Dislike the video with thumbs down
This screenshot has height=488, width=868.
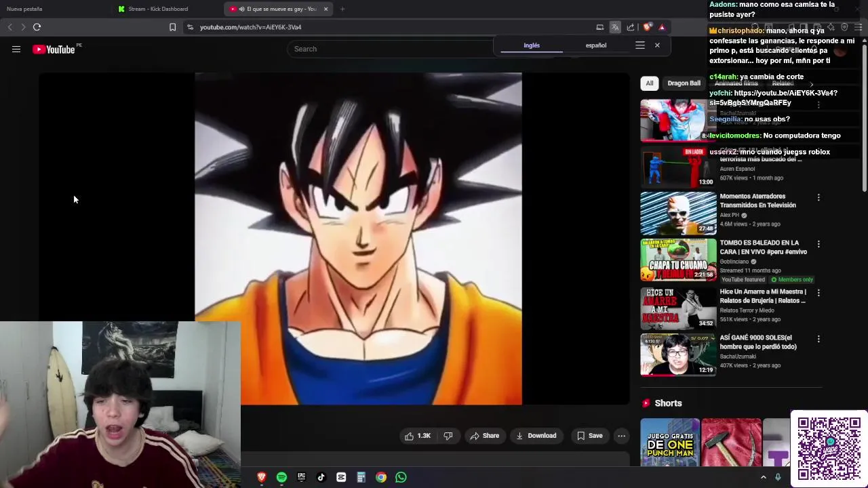click(x=448, y=436)
